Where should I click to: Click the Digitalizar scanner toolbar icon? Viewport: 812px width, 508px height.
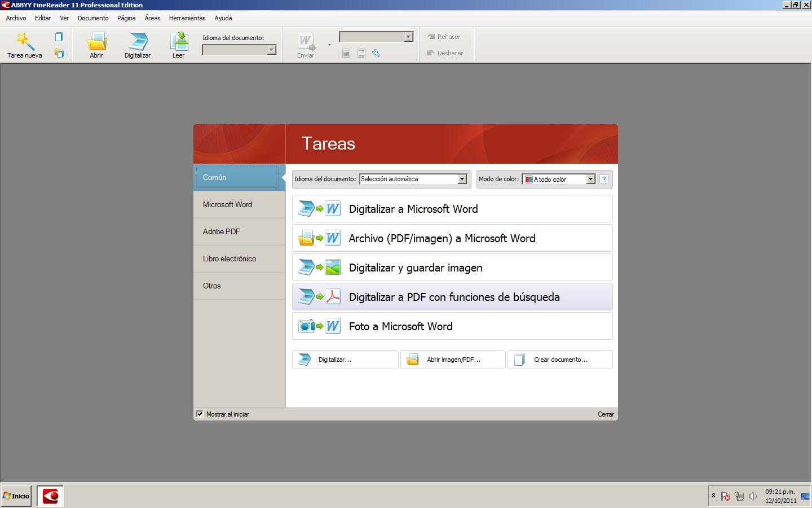tap(138, 41)
